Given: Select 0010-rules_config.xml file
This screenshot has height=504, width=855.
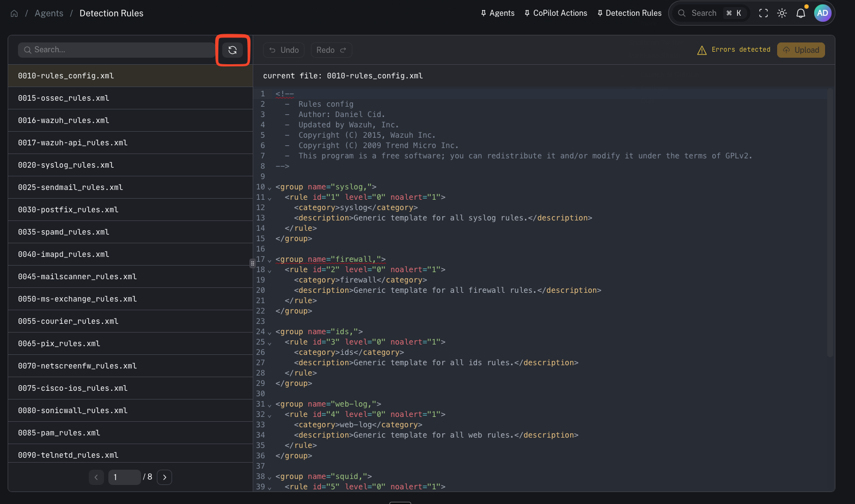Looking at the screenshot, I should tap(130, 76).
